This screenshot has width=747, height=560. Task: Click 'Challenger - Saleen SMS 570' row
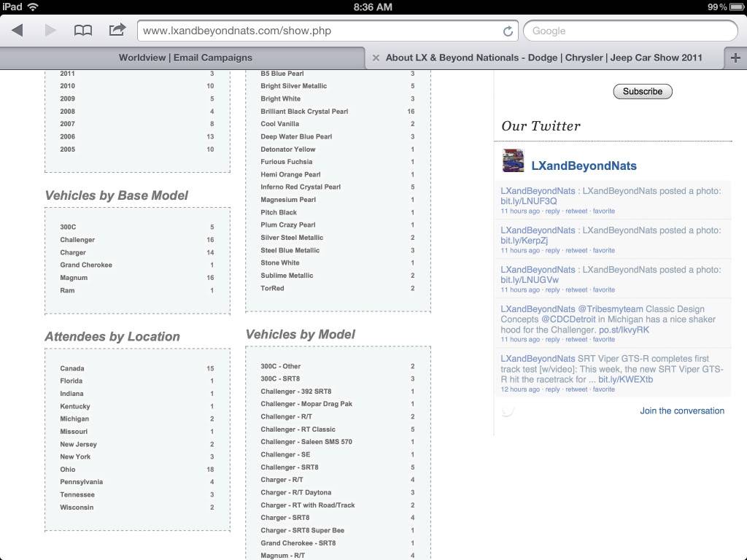338,442
